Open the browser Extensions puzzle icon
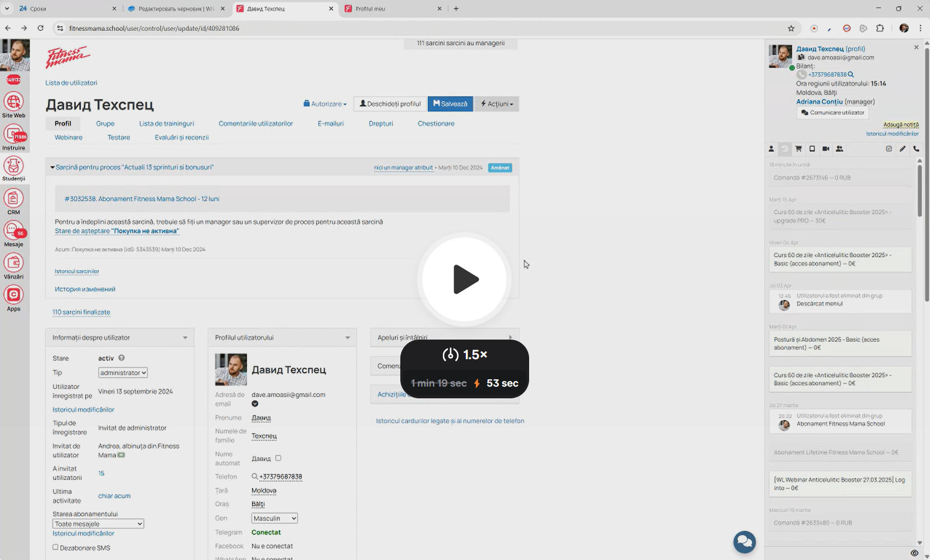Screen dimensions: 930x560 tap(880, 28)
